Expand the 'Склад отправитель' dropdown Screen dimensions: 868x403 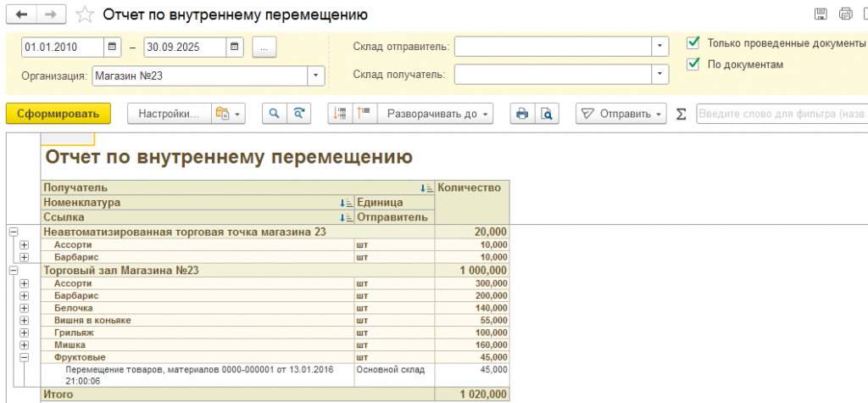[x=659, y=46]
